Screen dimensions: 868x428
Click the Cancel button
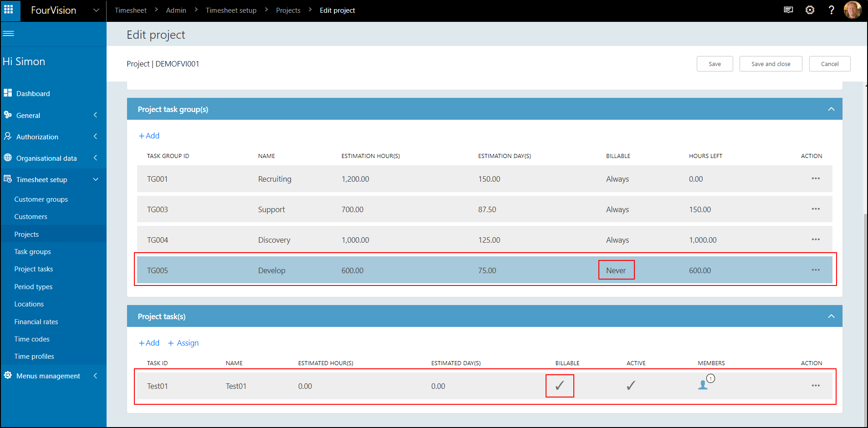[829, 64]
